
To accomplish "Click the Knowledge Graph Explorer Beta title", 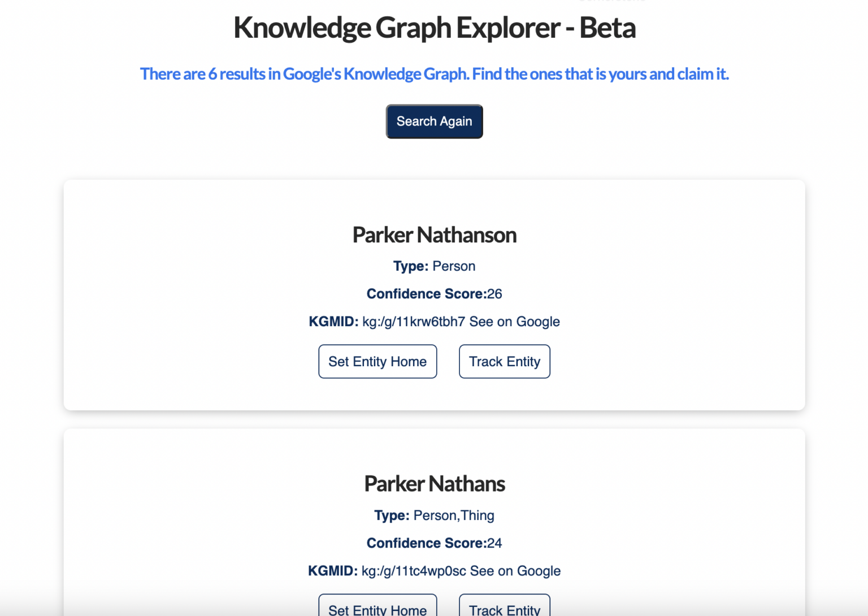I will (434, 27).
